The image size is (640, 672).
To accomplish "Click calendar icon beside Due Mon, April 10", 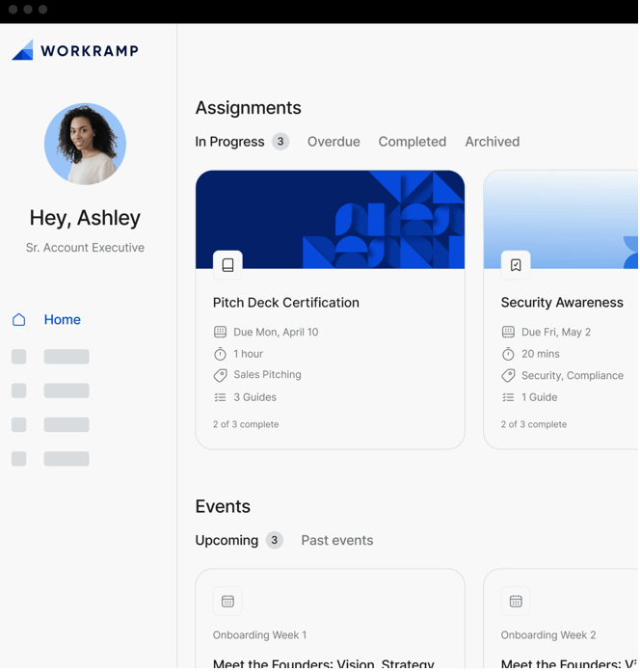I will click(220, 333).
